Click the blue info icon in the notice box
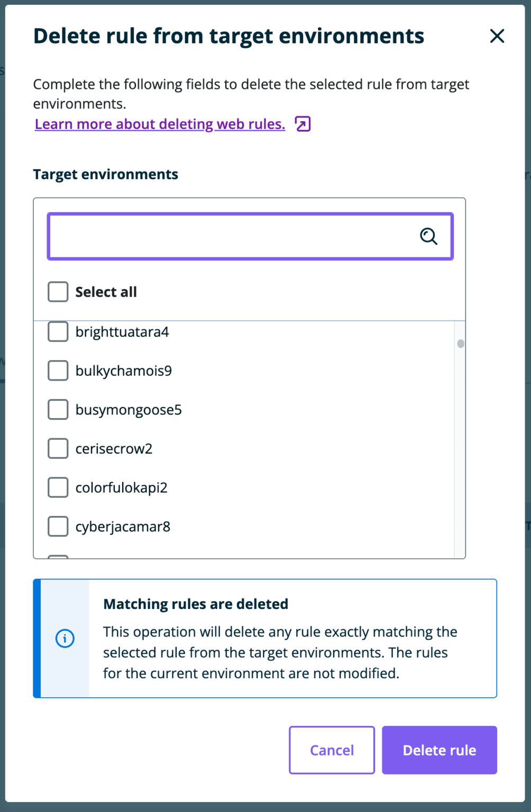 pyautogui.click(x=65, y=638)
